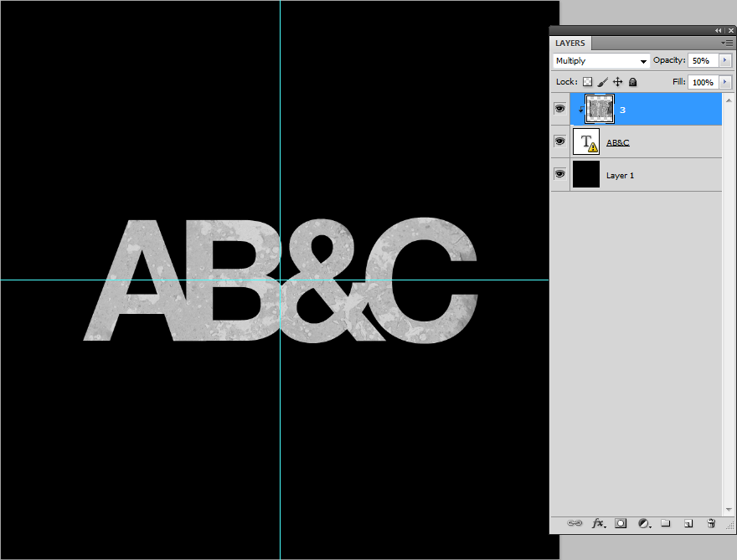Open the Layers panel options menu

click(x=726, y=43)
